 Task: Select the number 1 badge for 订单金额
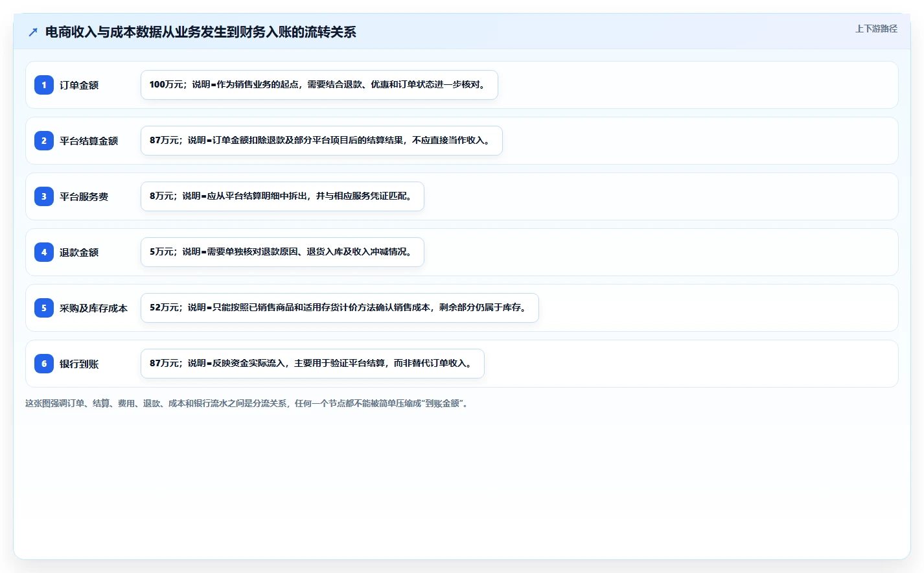(x=44, y=85)
